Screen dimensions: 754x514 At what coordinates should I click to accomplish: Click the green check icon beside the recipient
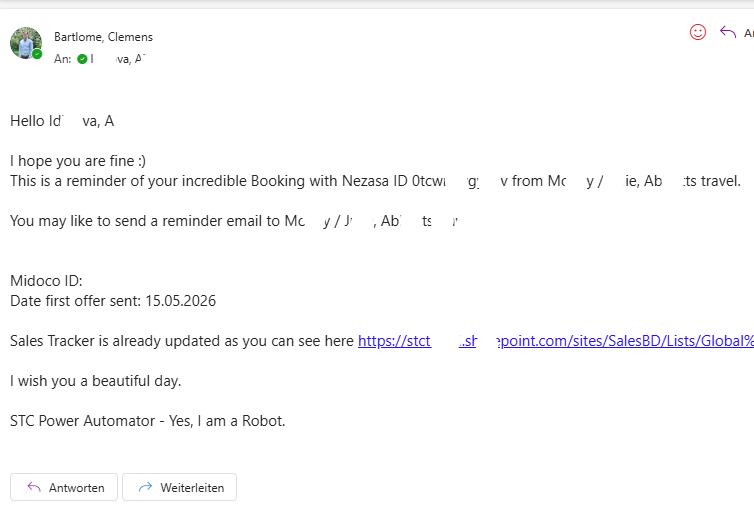[82, 59]
